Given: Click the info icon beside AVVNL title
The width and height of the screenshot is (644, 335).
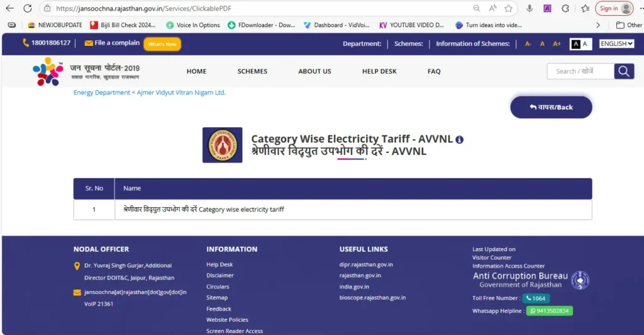Looking at the screenshot, I should click(x=459, y=139).
